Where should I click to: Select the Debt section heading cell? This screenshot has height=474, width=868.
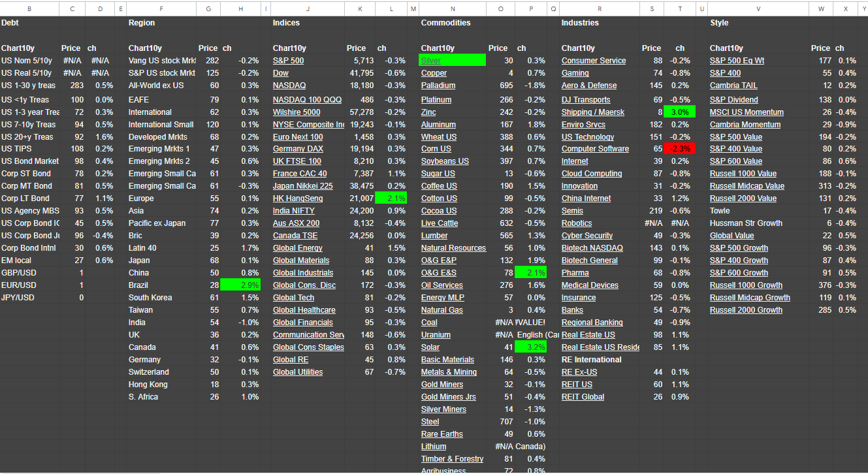29,23
